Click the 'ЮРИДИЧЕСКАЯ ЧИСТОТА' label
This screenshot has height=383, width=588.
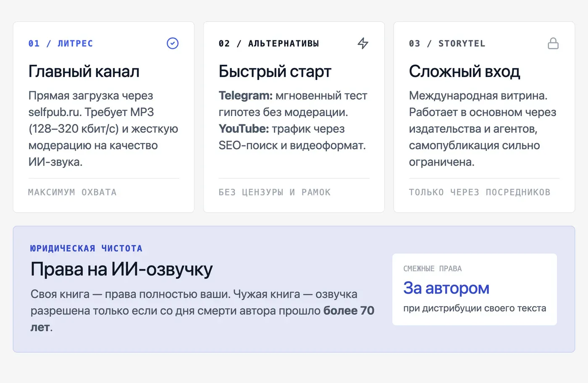86,248
